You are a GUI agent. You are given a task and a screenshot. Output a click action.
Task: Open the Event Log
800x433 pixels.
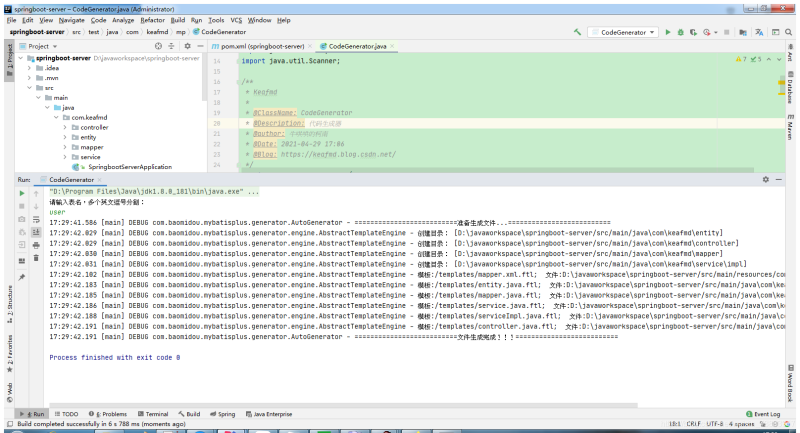pos(763,414)
